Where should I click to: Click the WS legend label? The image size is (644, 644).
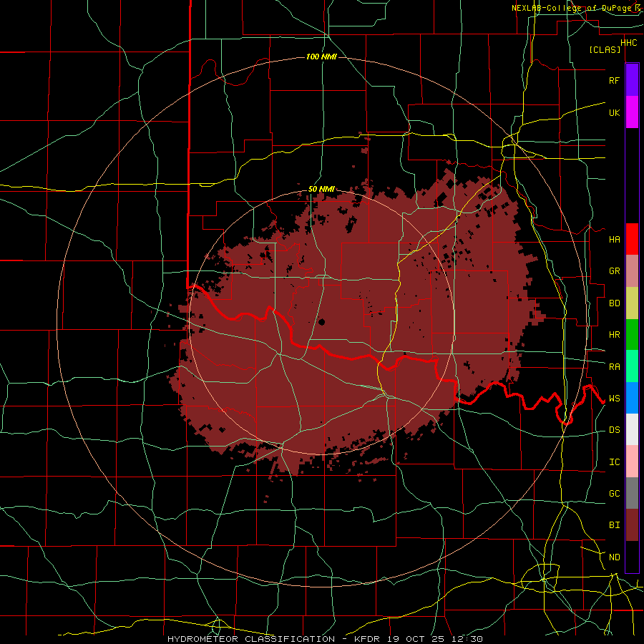tap(614, 399)
